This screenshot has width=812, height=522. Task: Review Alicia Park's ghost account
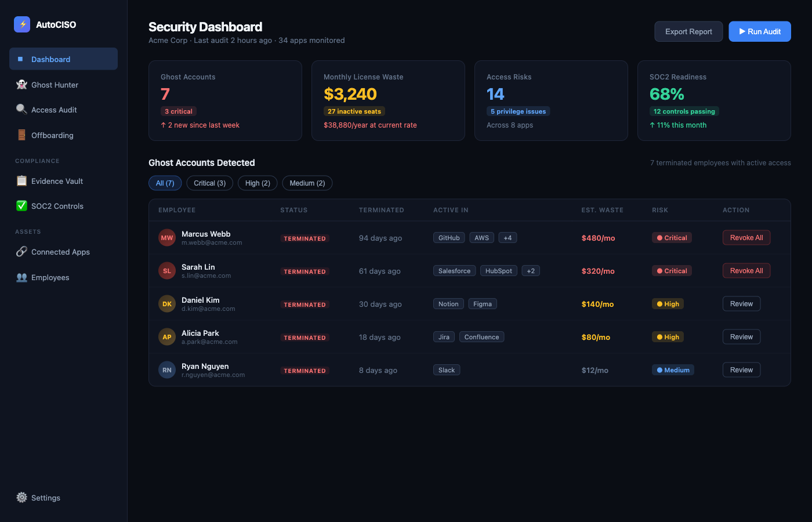741,337
